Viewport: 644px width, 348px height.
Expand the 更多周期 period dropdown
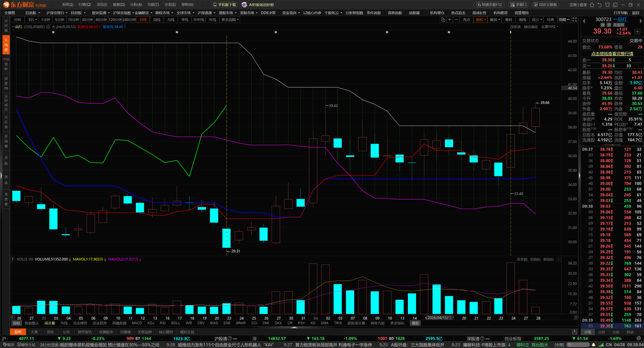(x=230, y=19)
